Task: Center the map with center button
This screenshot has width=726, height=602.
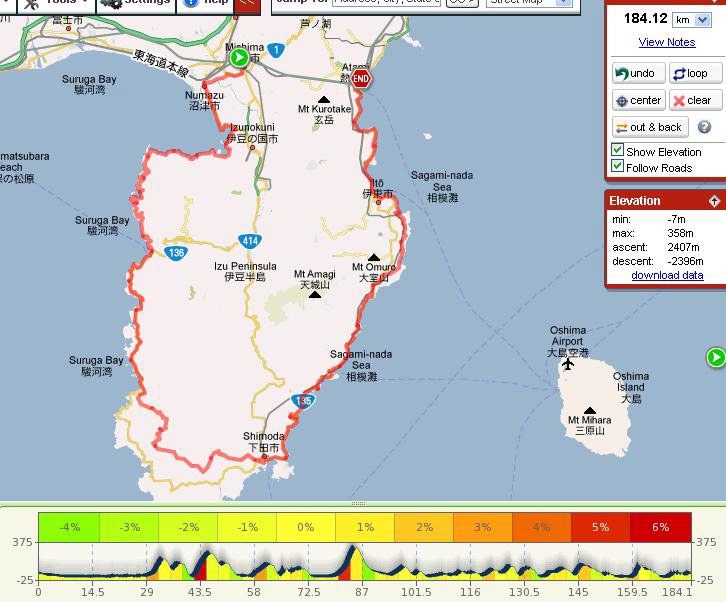Action: [x=638, y=100]
